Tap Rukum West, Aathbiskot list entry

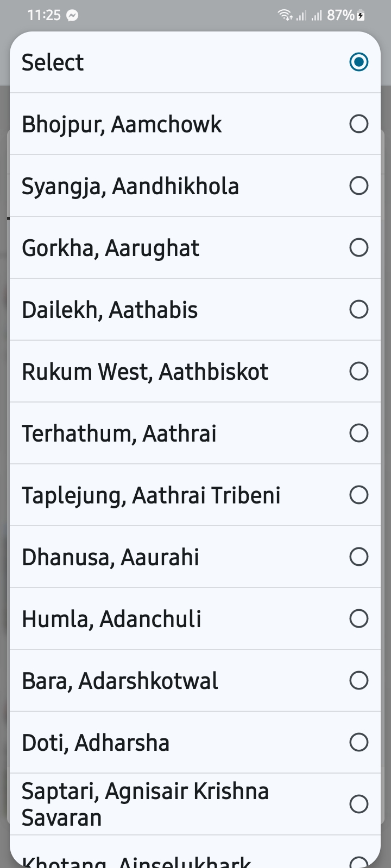(145, 372)
